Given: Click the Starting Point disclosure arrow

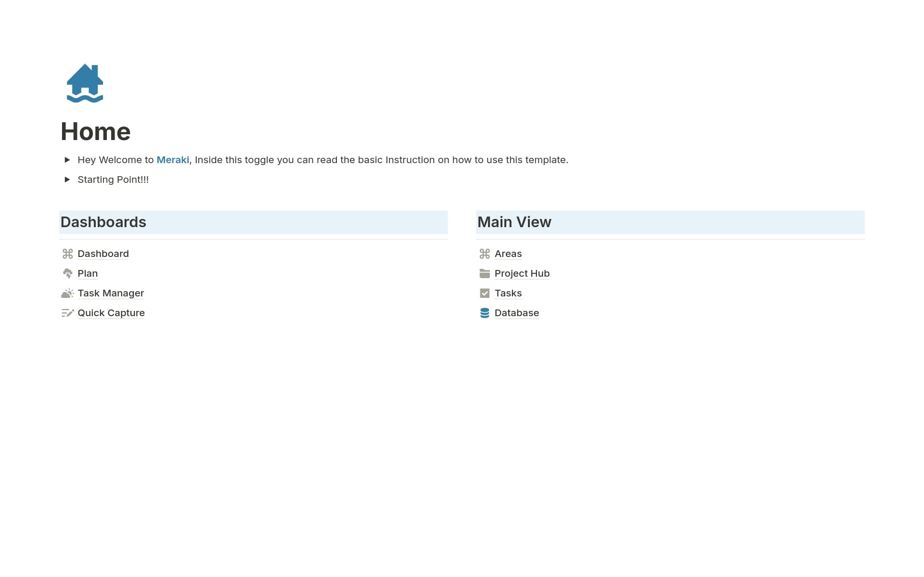Looking at the screenshot, I should coord(67,179).
